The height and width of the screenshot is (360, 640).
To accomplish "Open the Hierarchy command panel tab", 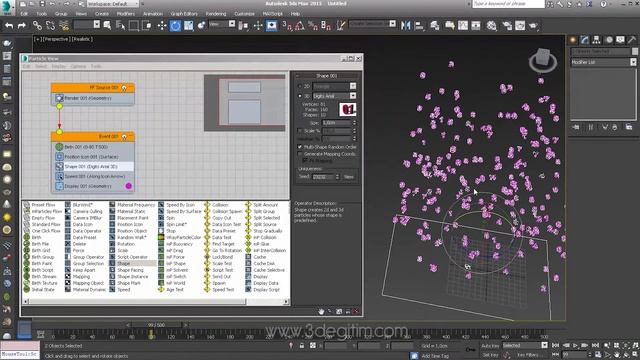I will 597,40.
